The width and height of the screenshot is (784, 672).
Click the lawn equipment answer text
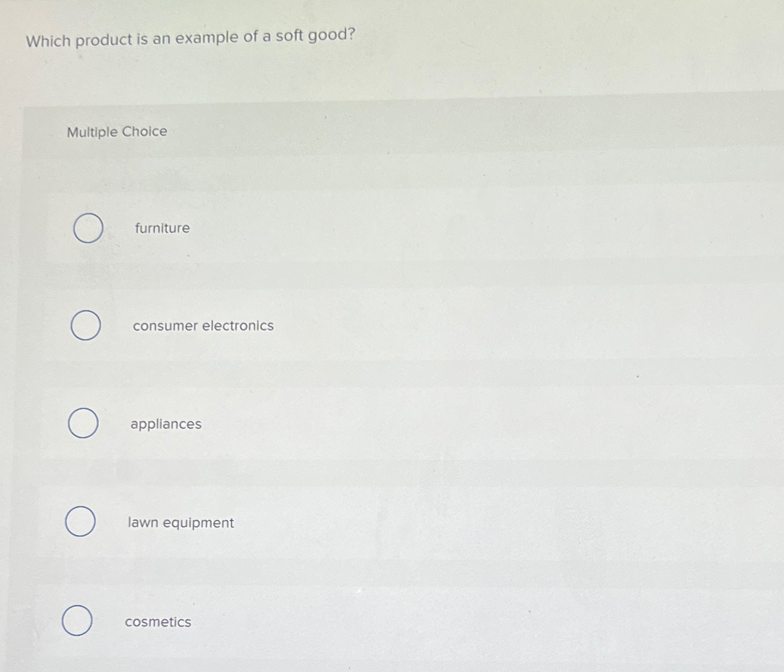[180, 522]
